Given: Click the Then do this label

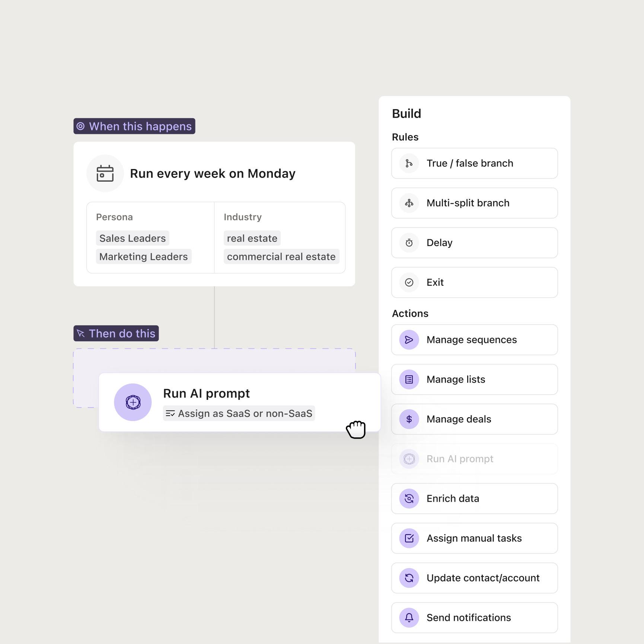Looking at the screenshot, I should [116, 334].
